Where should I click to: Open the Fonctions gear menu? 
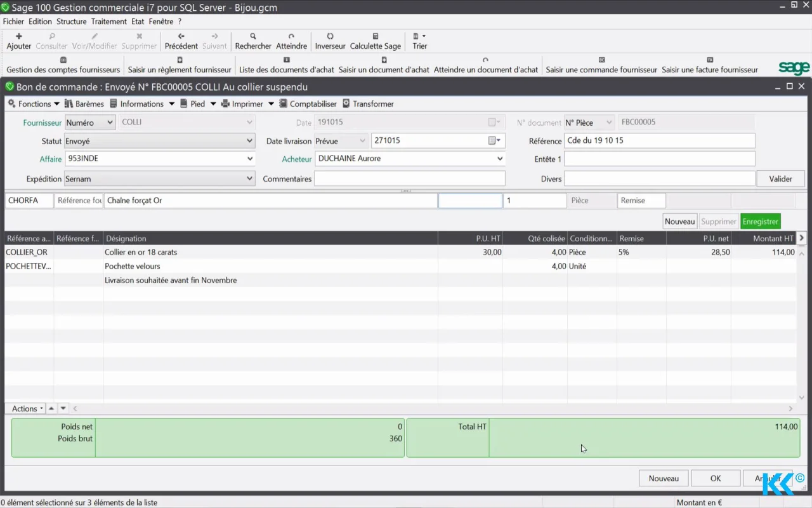tap(34, 104)
